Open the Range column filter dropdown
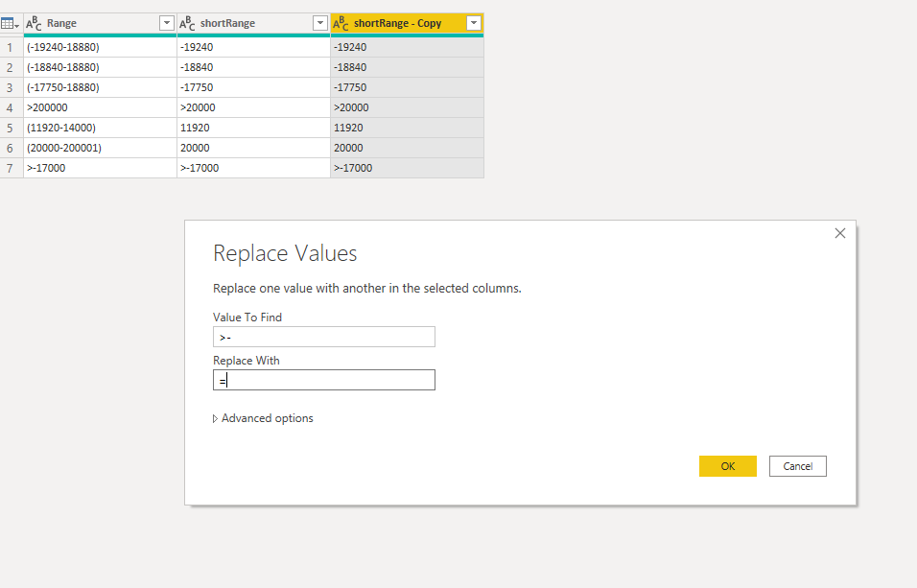The height and width of the screenshot is (588, 917). coord(167,23)
